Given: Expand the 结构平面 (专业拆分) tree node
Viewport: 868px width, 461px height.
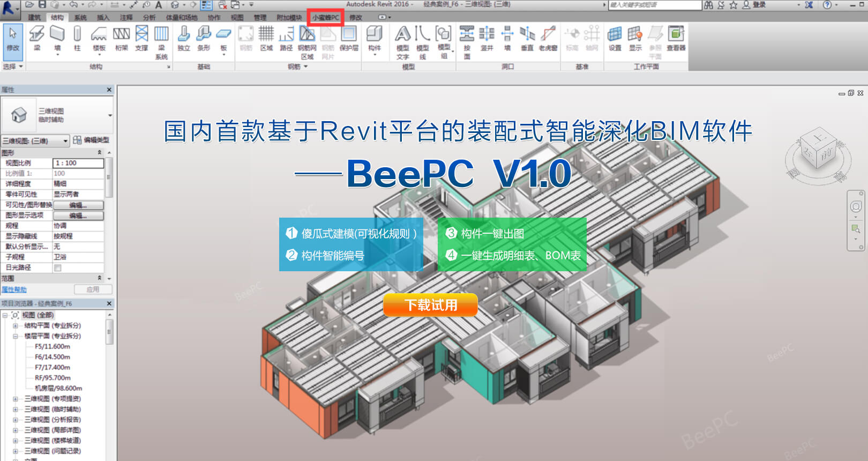Looking at the screenshot, I should [16, 325].
